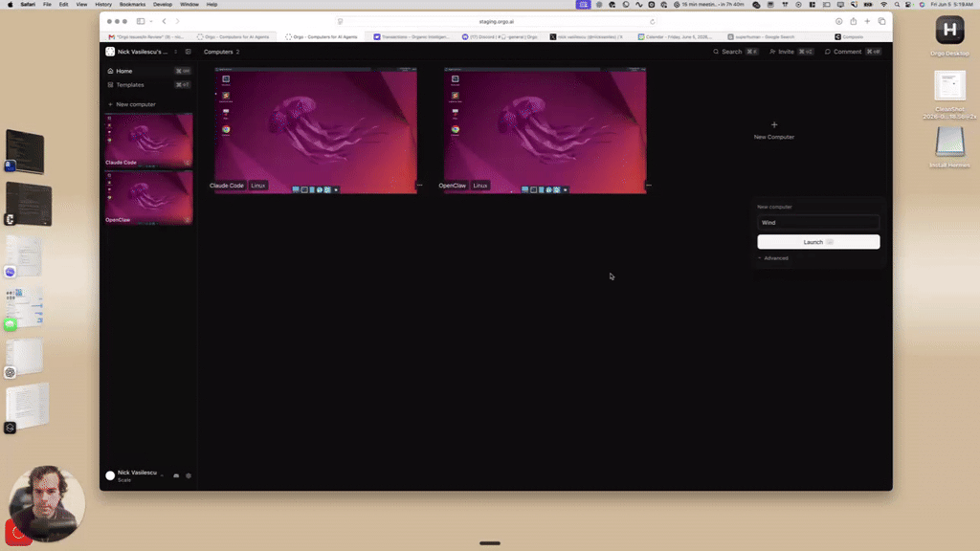Click the Linux tag on Claude Code
The width and height of the screenshot is (980, 551).
click(258, 186)
